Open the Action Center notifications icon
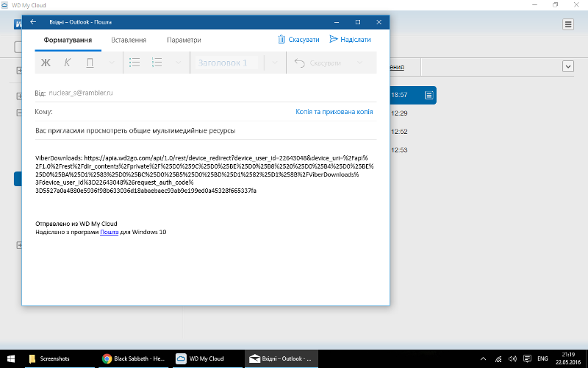 (x=527, y=358)
